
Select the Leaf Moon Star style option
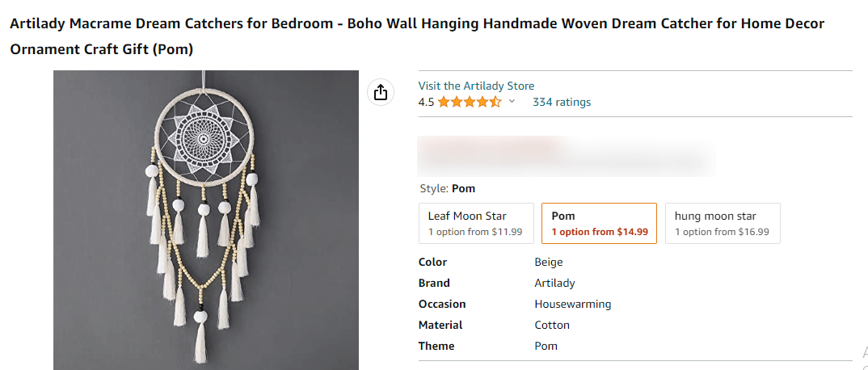coord(475,223)
